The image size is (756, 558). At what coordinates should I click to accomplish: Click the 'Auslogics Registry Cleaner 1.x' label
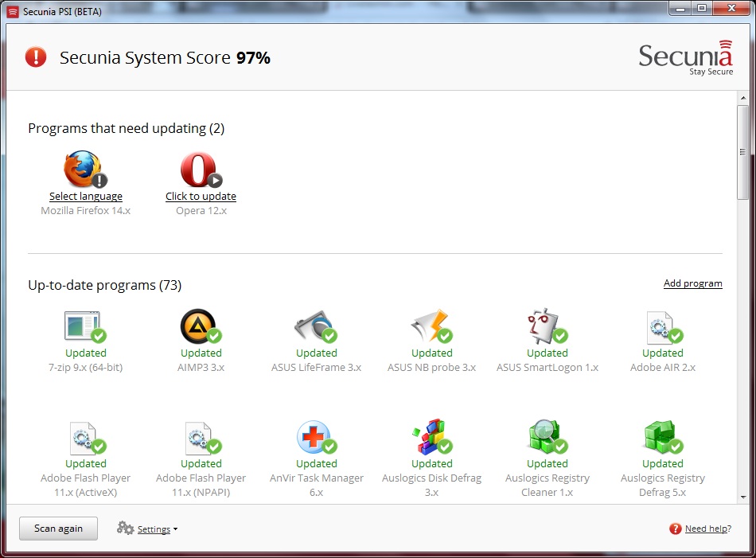(x=548, y=486)
